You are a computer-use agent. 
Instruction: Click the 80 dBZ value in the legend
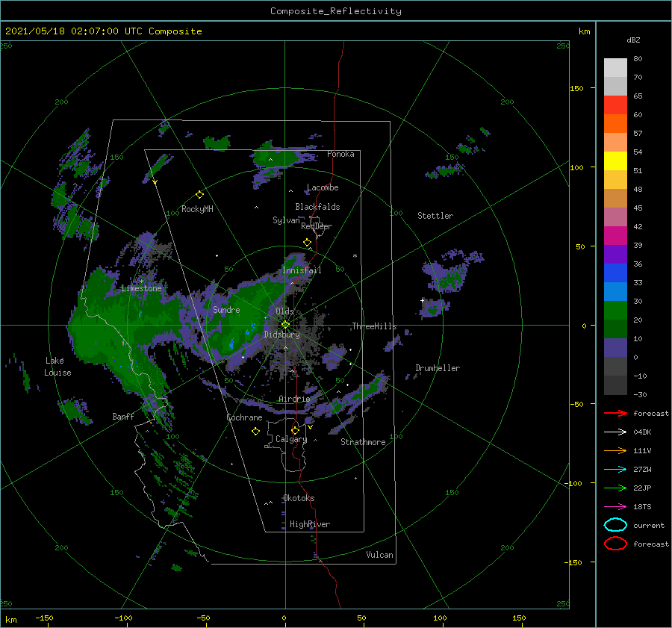tap(638, 59)
